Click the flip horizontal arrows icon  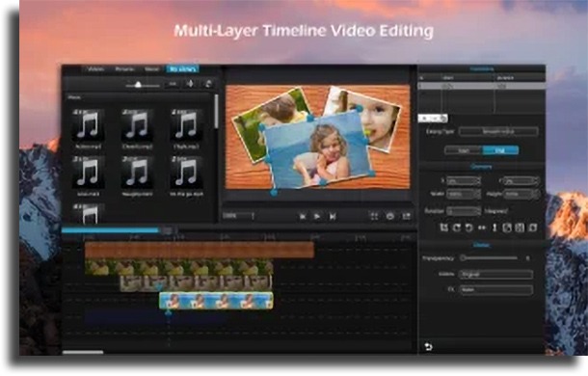pos(482,228)
